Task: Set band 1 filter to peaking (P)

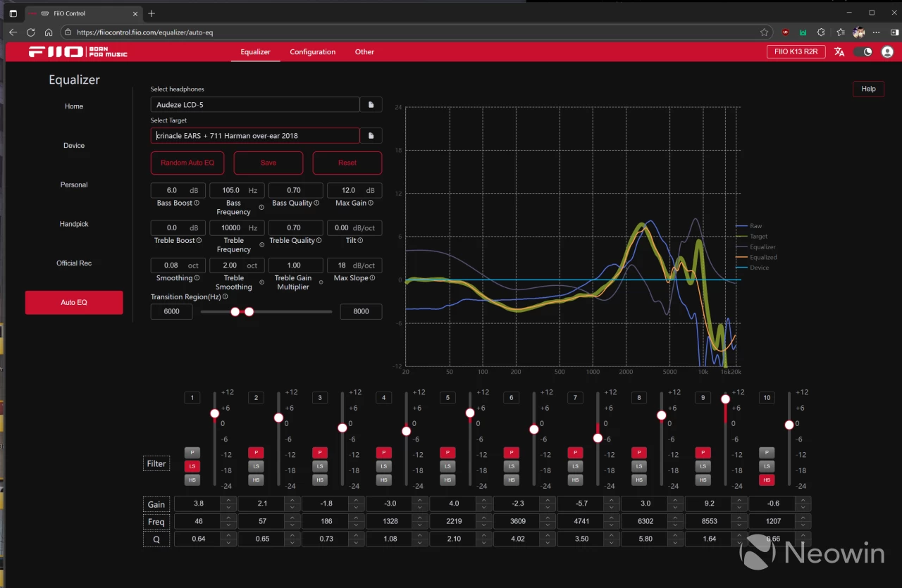Action: pos(192,452)
